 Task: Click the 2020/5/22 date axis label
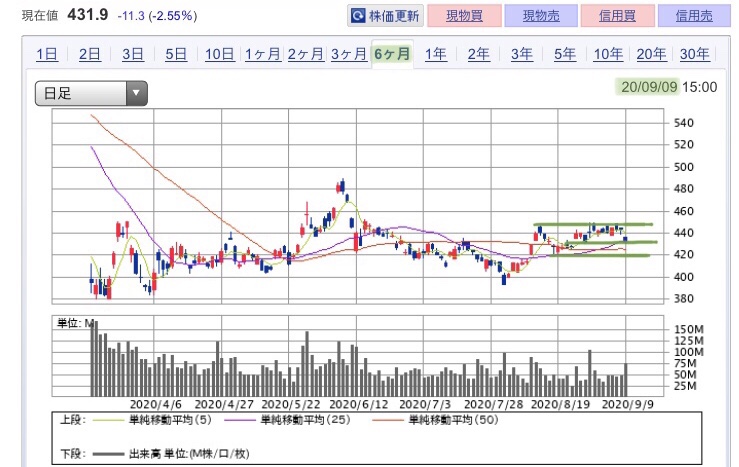pos(291,404)
